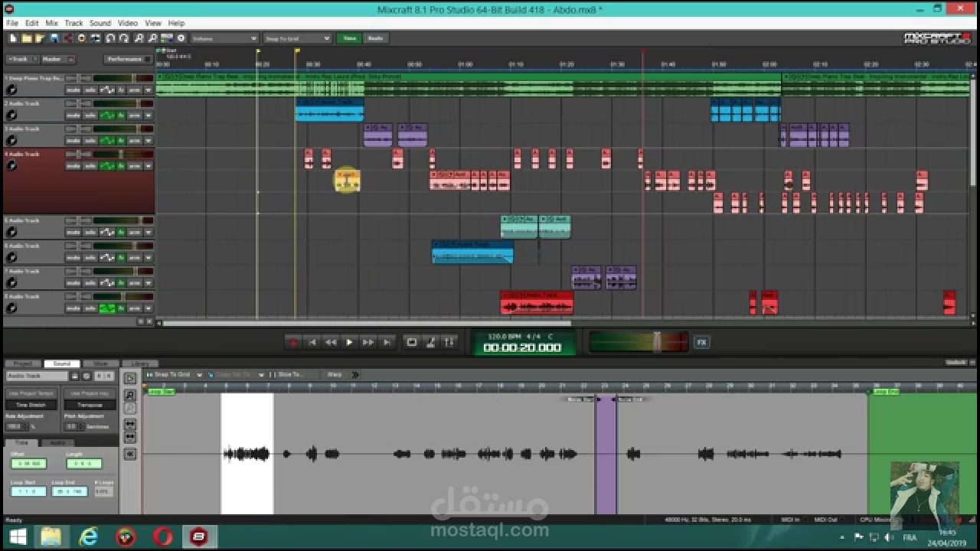Open the View menu
The image size is (980, 551).
click(x=153, y=24)
